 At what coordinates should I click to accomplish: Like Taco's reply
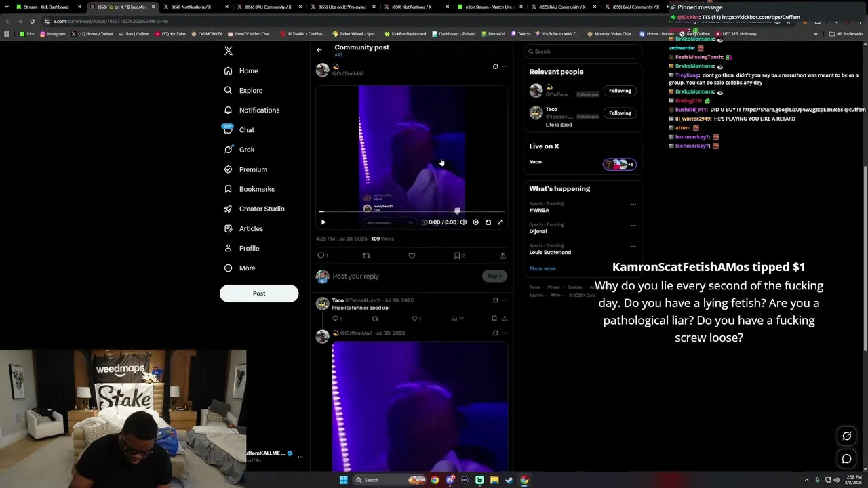click(x=415, y=318)
